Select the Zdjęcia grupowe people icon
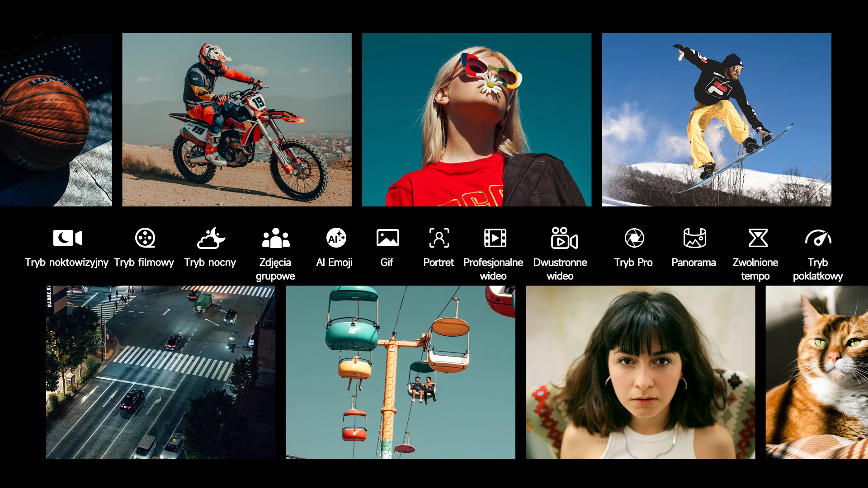Viewport: 868px width, 488px height. [275, 238]
